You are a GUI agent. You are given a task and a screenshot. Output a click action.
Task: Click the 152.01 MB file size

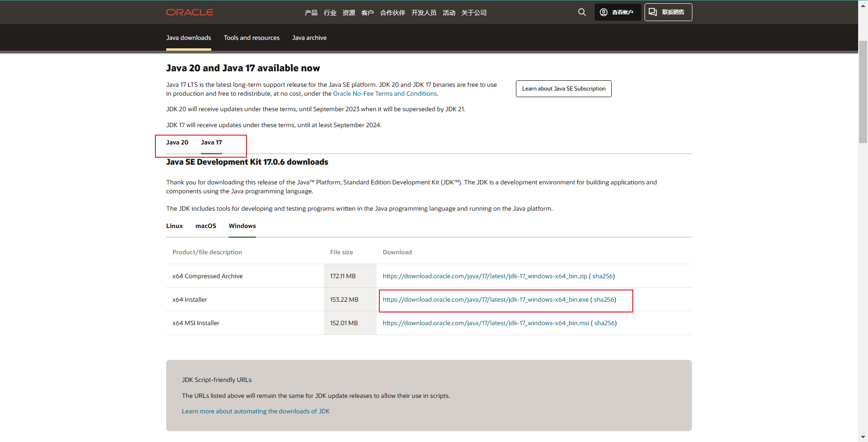[x=344, y=323]
